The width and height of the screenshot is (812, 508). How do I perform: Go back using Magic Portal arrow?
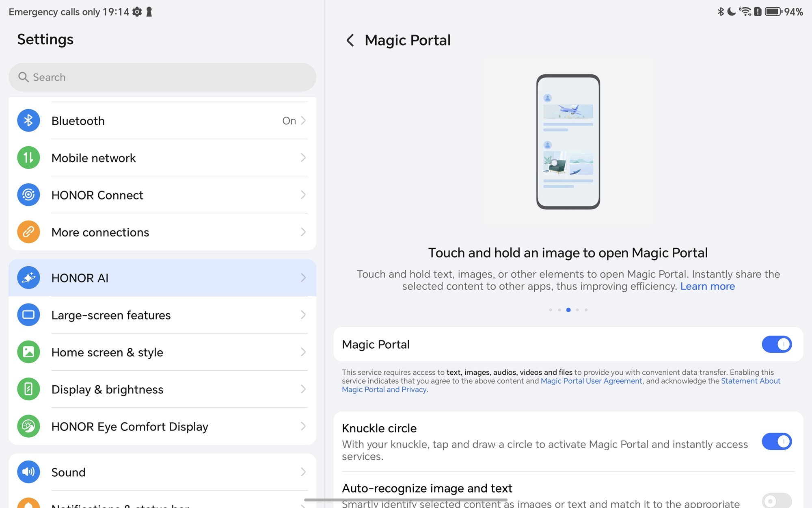coord(350,40)
